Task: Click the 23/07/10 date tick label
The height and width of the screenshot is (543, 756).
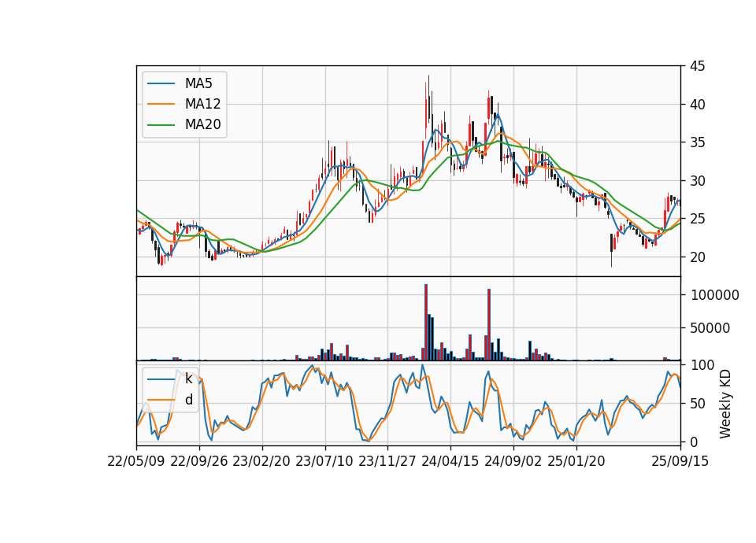Action: click(x=324, y=461)
